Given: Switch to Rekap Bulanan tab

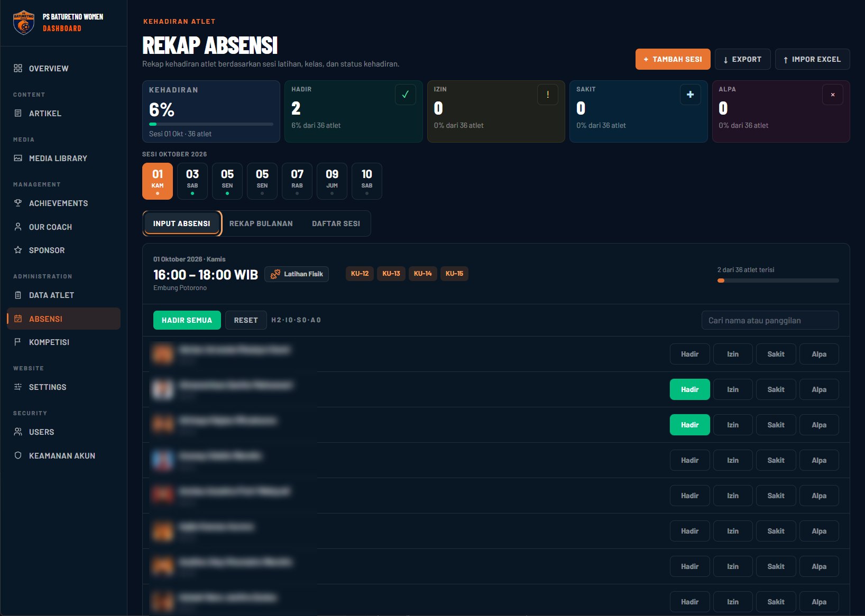Looking at the screenshot, I should (x=261, y=223).
